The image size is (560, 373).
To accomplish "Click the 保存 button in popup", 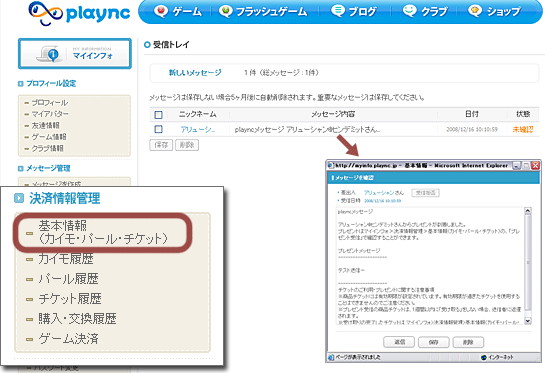I will pos(434,342).
